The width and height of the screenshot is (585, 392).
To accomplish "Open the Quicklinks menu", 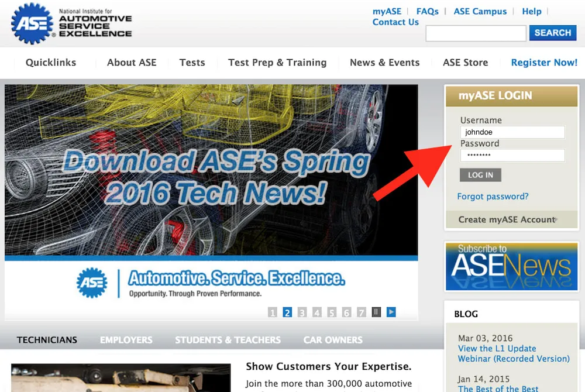I will point(51,62).
